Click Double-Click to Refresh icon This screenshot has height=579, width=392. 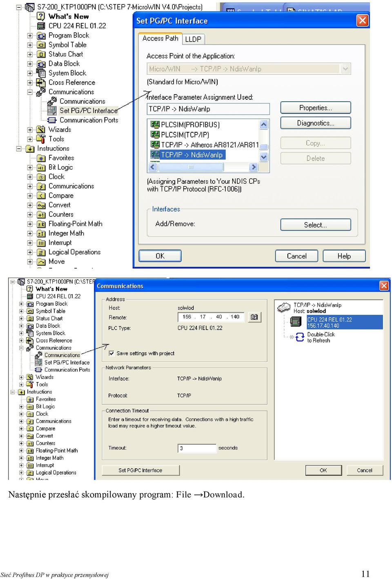click(x=299, y=337)
